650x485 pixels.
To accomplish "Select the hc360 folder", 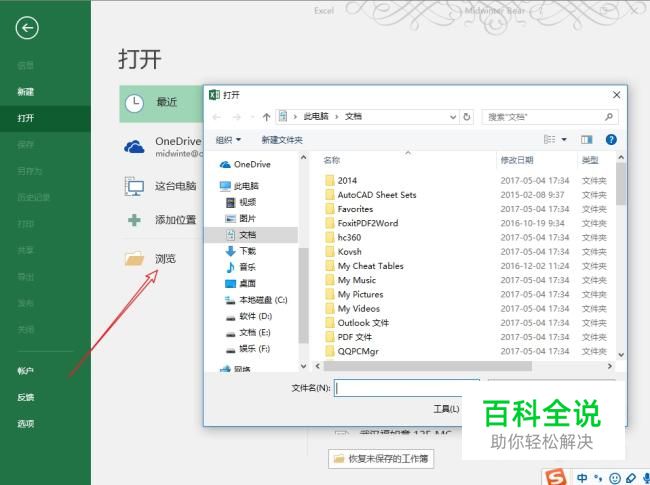I will (x=343, y=238).
